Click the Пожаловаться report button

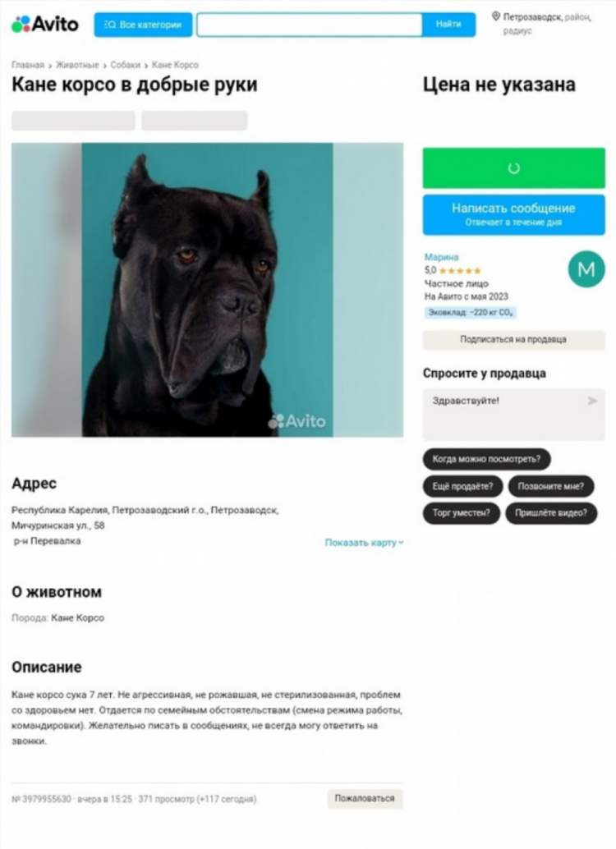pos(365,799)
